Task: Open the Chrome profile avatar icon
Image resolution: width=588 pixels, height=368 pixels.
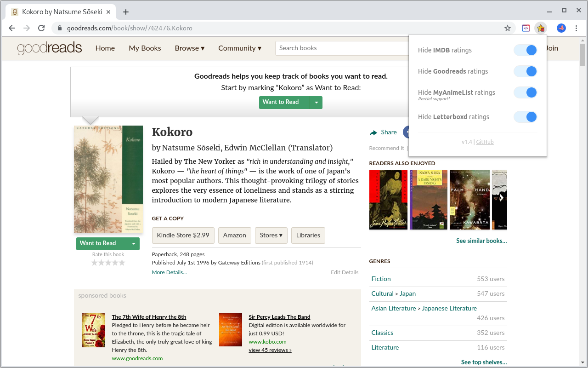Action: click(x=561, y=28)
